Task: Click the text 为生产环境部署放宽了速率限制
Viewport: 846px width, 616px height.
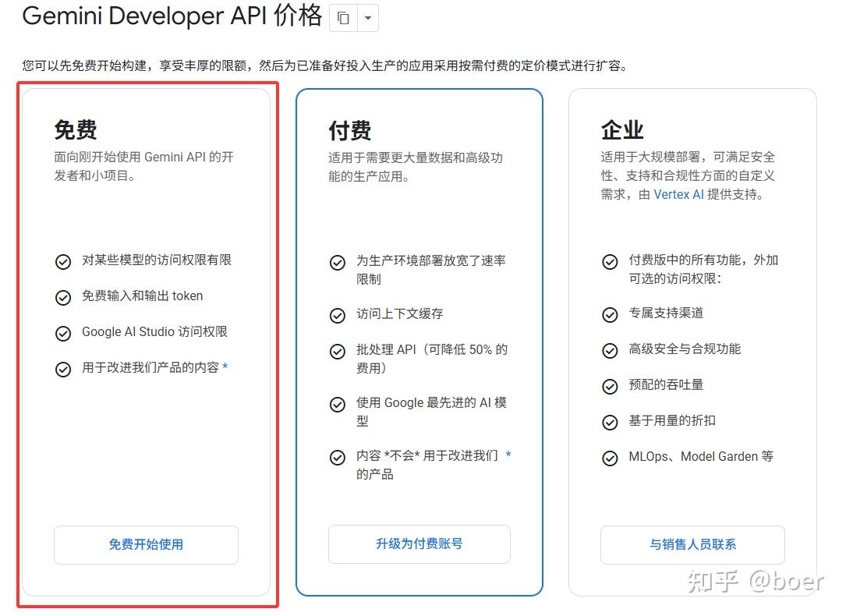Action: tap(431, 270)
